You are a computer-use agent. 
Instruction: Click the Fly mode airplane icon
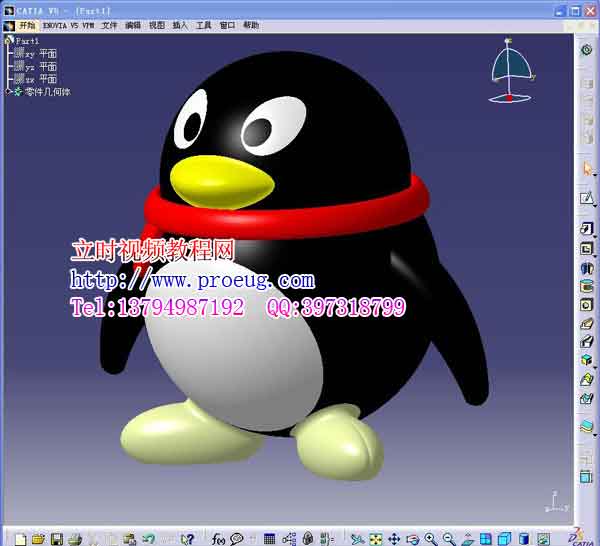[357, 539]
